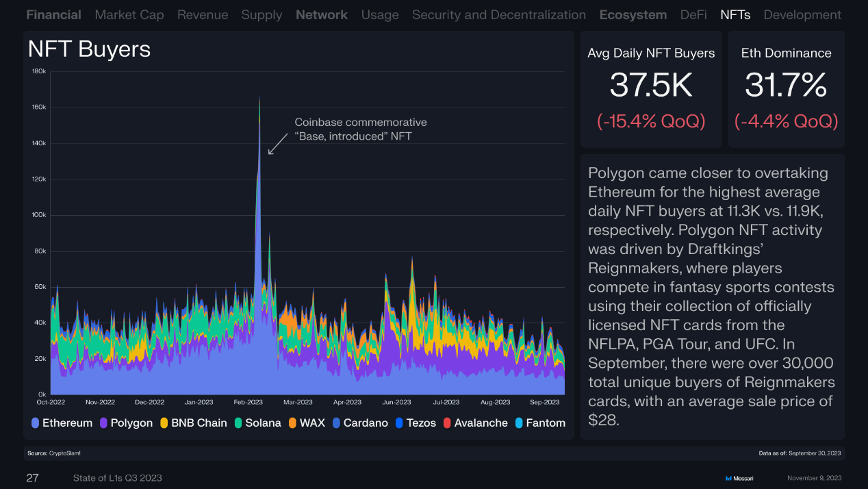Click the arrow pointing to the spike

tap(278, 143)
